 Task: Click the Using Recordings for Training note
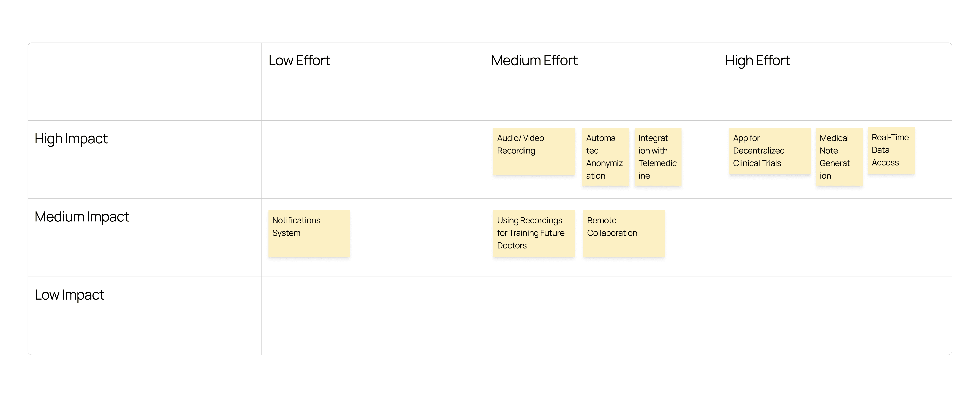(x=534, y=233)
